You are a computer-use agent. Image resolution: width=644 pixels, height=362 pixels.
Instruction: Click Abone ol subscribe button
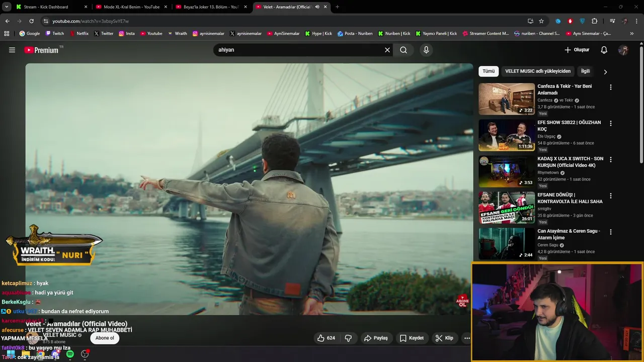[x=105, y=338]
